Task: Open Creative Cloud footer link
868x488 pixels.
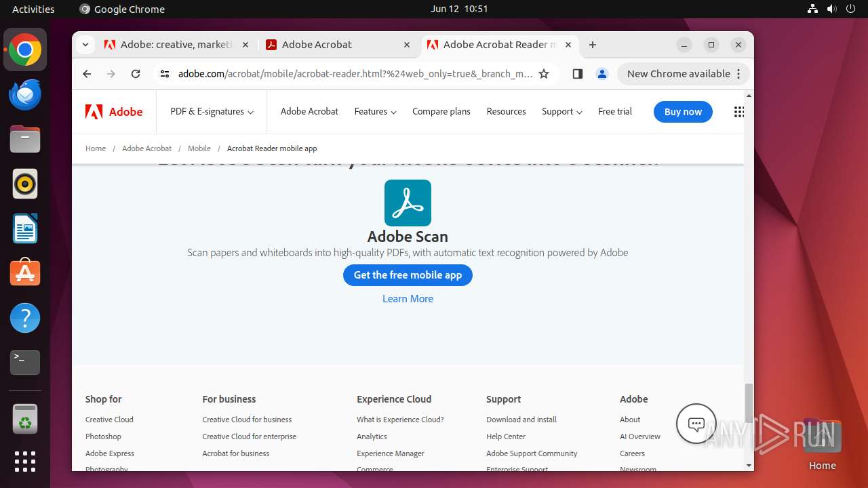Action: click(109, 420)
